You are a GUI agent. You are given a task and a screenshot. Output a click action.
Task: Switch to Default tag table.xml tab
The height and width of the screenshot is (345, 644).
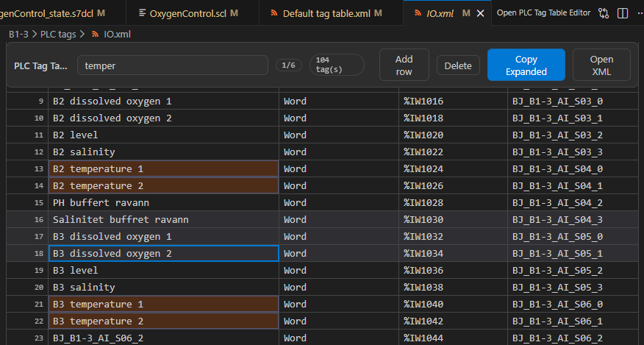(332, 13)
